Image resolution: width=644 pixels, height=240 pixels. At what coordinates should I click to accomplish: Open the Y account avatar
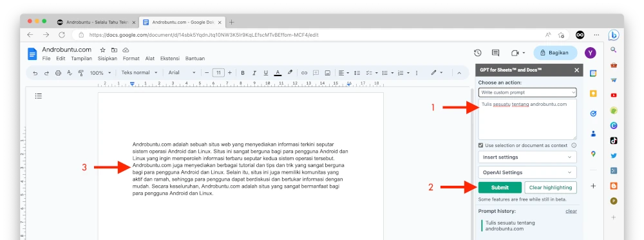pos(590,53)
